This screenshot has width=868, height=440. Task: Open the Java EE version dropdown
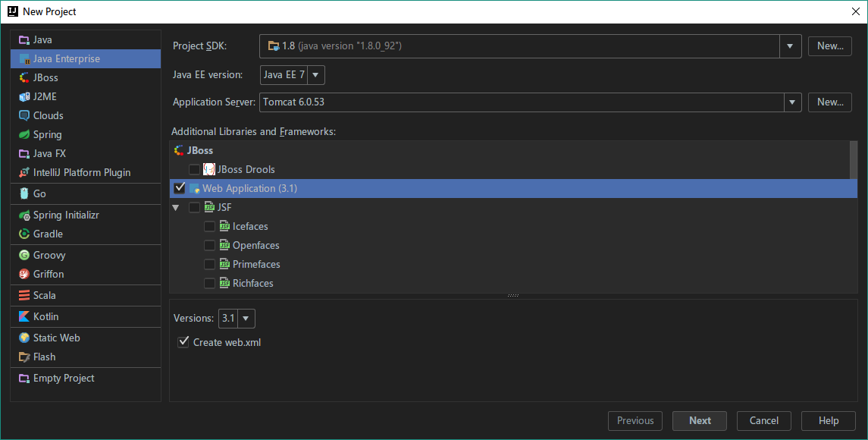click(x=315, y=75)
